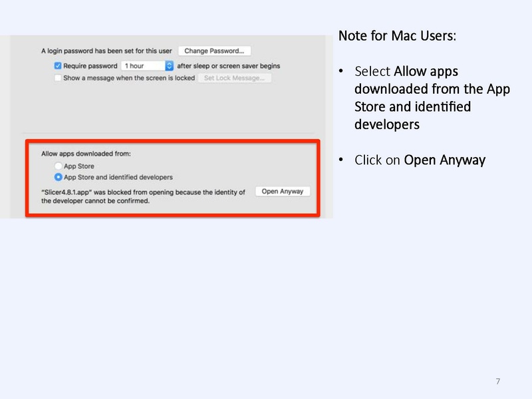This screenshot has width=532, height=399.
Task: Click the Change Password button
Action: [x=214, y=51]
